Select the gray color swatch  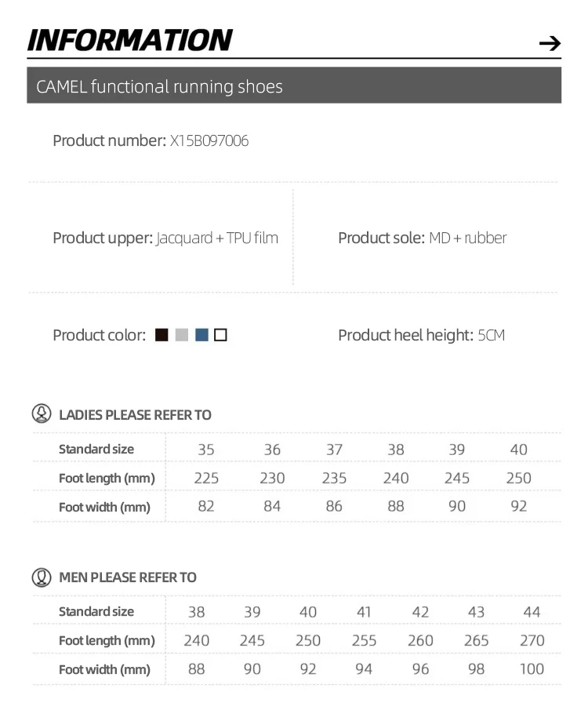182,335
